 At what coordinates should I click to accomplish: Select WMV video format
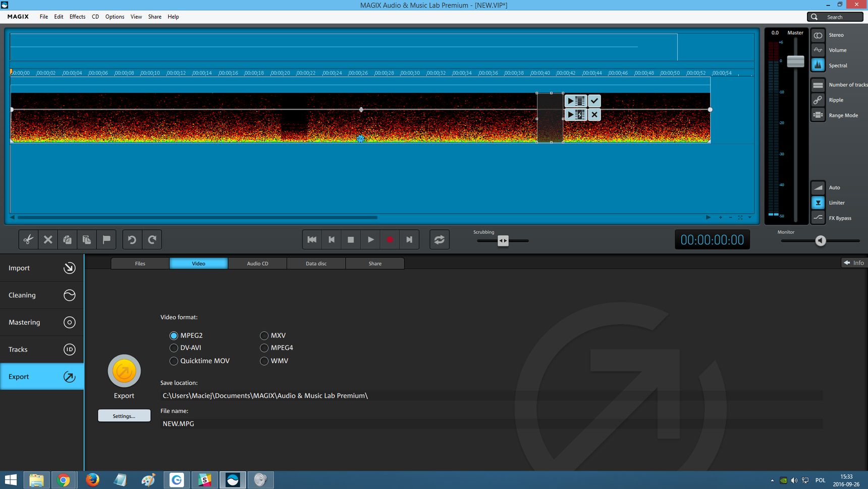pos(264,361)
